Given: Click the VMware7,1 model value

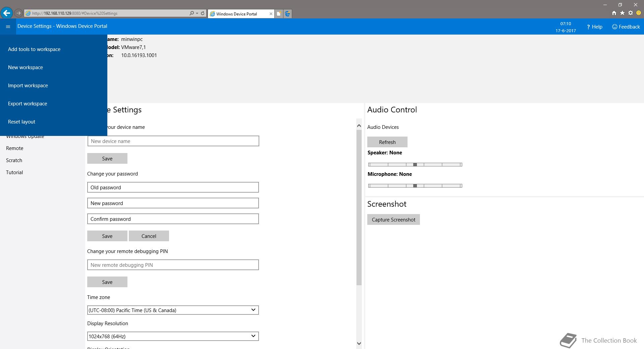Looking at the screenshot, I should tap(133, 47).
